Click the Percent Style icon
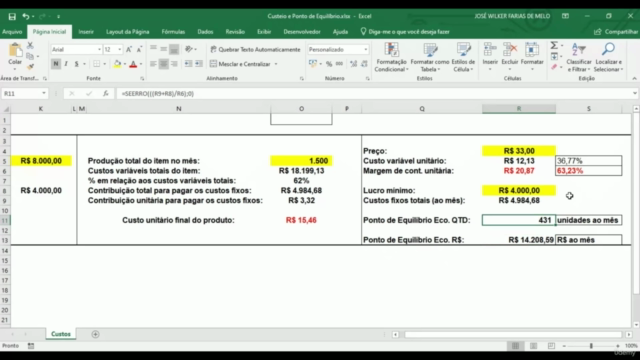The height and width of the screenshot is (360, 640). point(329,64)
